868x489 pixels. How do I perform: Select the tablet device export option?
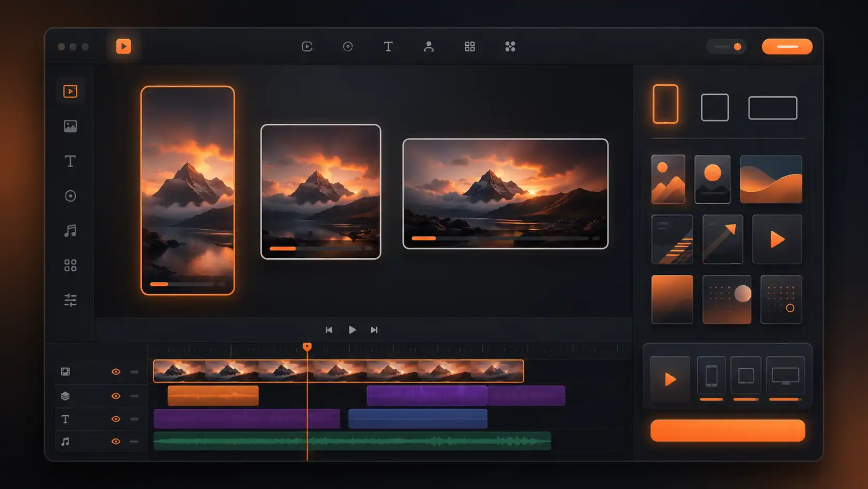coord(746,376)
